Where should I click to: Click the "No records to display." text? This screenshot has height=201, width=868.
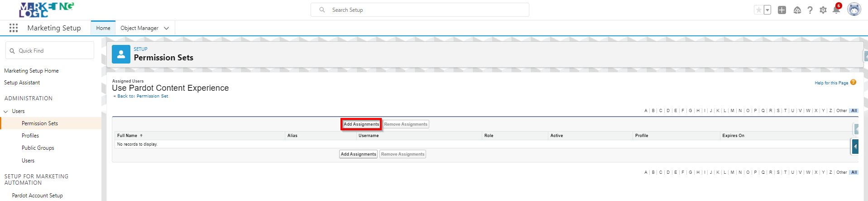click(x=137, y=144)
